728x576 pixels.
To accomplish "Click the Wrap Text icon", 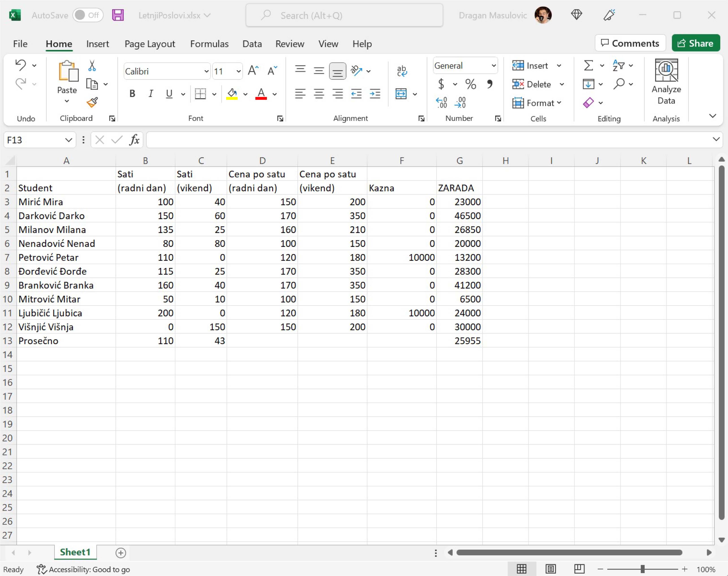I will point(402,71).
